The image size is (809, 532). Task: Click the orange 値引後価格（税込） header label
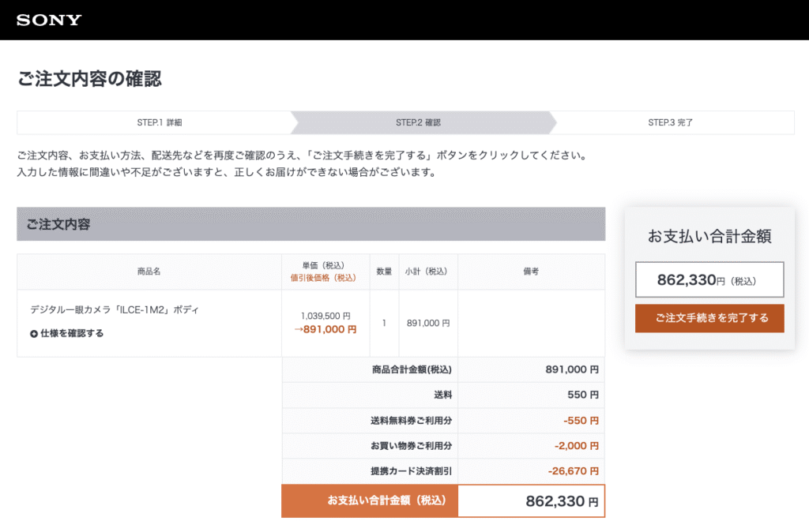(x=323, y=278)
